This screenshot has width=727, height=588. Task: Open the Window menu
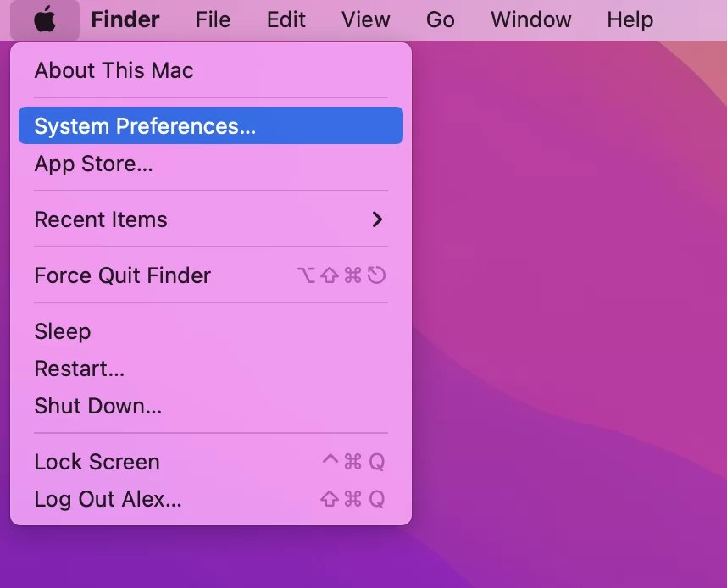530,19
